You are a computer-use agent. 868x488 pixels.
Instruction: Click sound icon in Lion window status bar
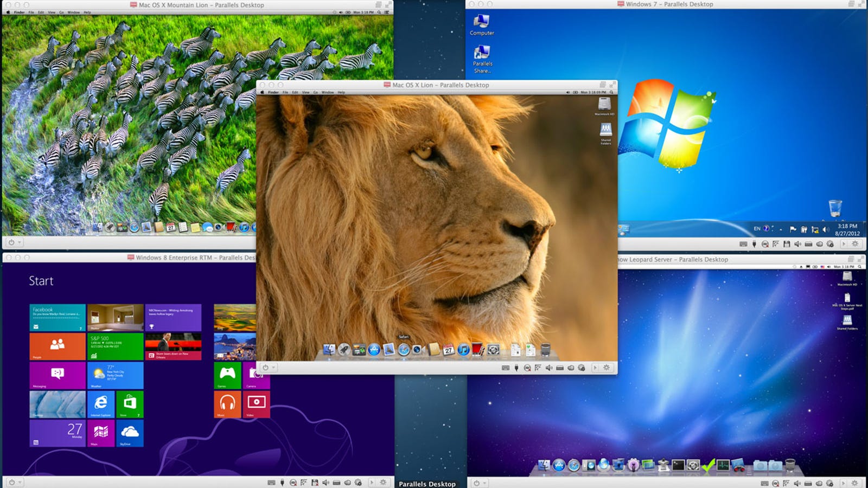click(x=548, y=368)
